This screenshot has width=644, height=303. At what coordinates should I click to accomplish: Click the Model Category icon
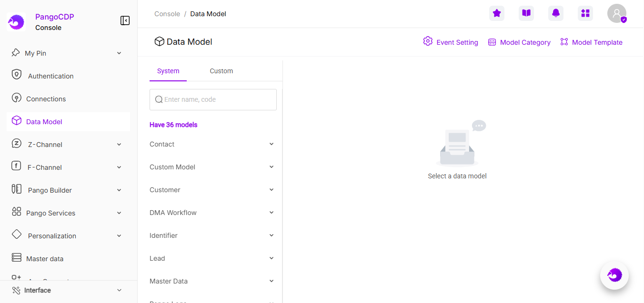(x=492, y=42)
